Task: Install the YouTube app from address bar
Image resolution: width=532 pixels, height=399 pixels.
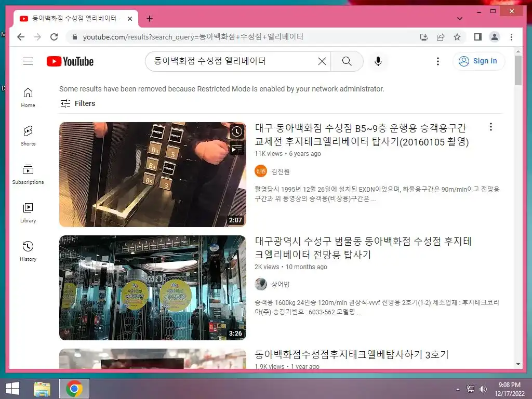Action: (x=424, y=37)
